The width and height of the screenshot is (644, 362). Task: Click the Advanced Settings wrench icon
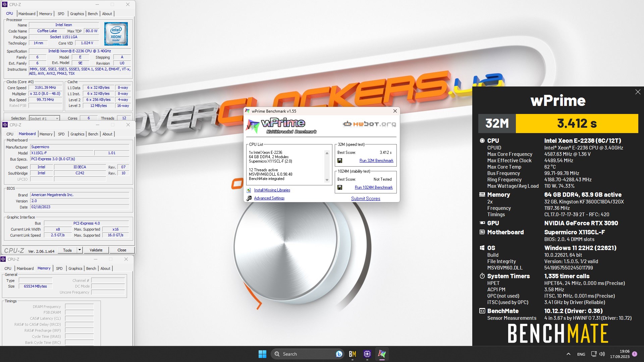249,198
